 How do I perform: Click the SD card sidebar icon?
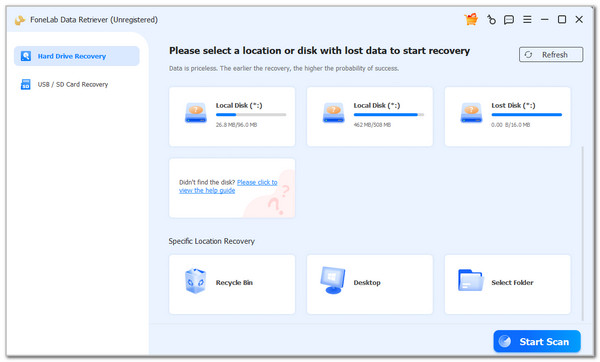point(26,84)
